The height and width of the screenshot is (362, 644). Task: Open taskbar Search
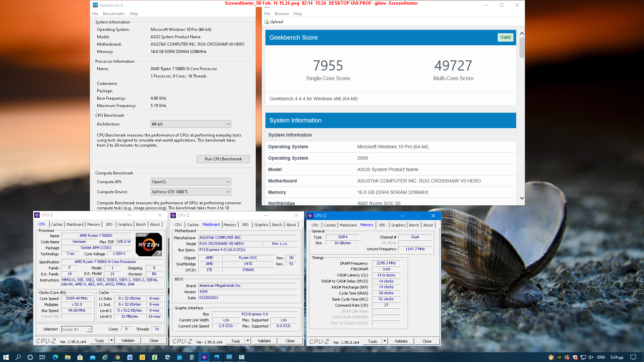click(18, 357)
